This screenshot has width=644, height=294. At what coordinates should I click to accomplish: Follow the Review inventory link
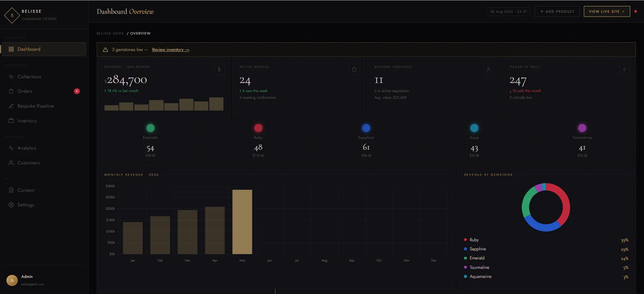[171, 50]
